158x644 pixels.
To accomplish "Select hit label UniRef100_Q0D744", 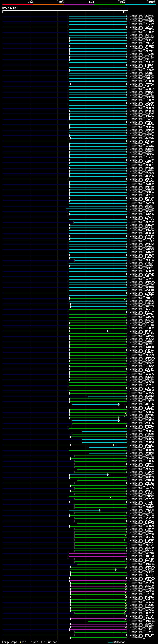I will pyautogui.click(x=142, y=429).
